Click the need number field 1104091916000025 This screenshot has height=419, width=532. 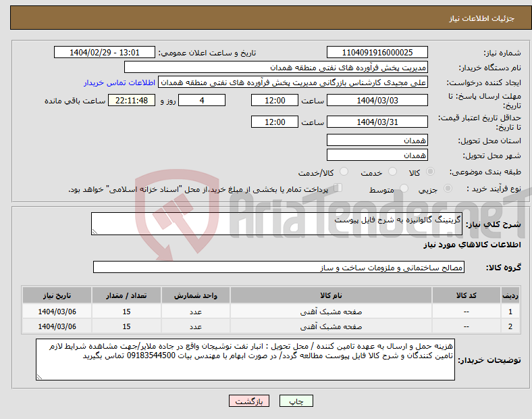click(x=377, y=52)
